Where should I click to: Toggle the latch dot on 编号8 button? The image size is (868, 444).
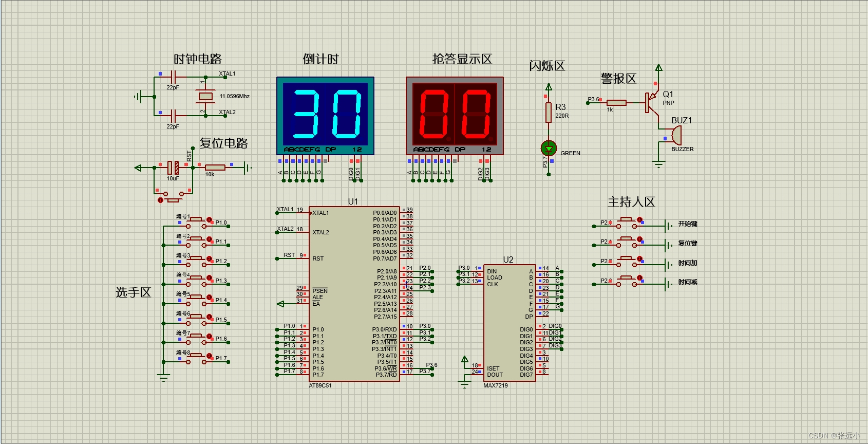(x=210, y=356)
